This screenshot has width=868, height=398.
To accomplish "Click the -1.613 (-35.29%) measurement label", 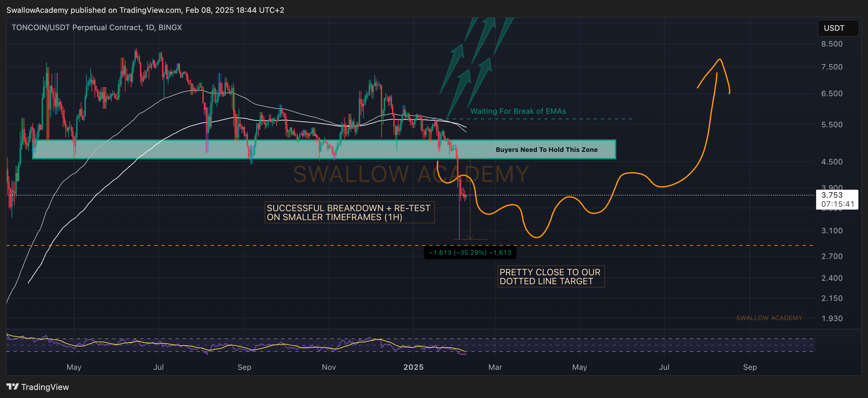I will coord(470,253).
